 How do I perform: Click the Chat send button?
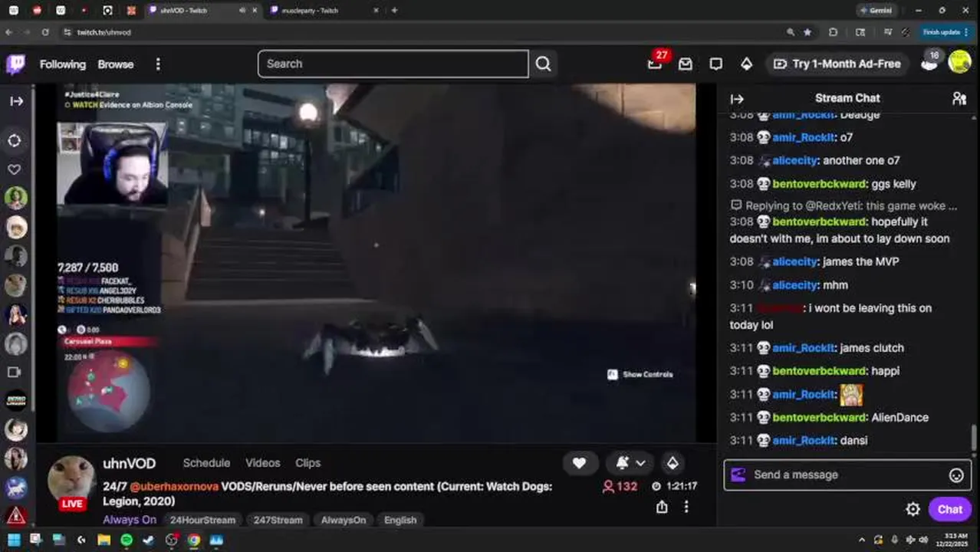[949, 509]
